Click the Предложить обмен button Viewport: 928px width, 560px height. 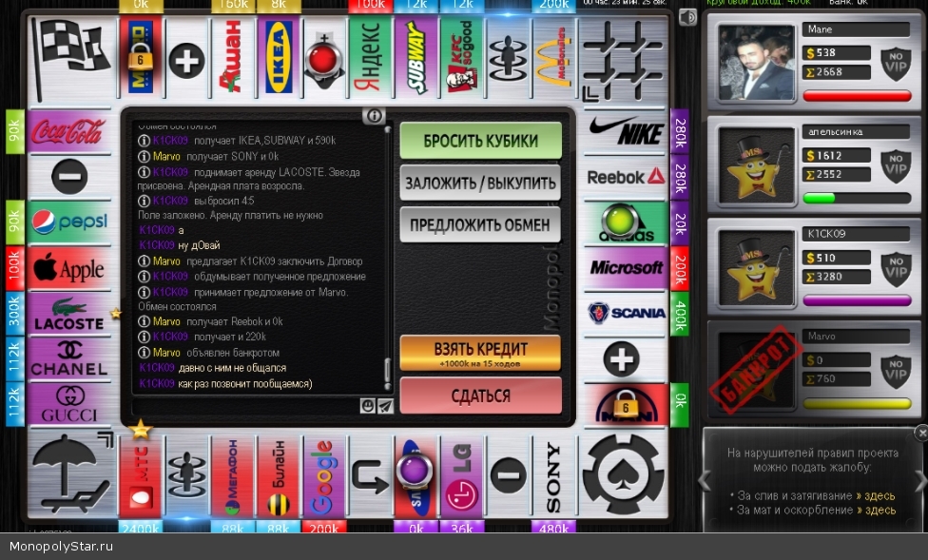[480, 224]
